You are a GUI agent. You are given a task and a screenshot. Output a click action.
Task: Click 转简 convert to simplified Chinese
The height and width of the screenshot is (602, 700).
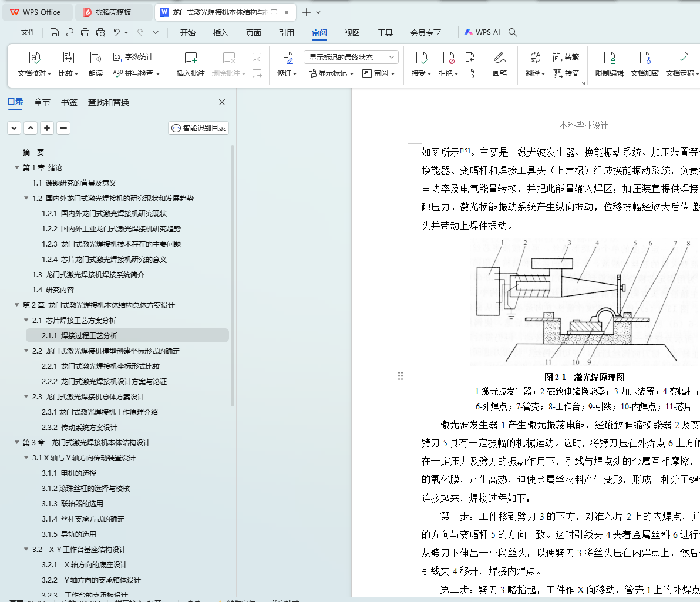click(x=566, y=73)
